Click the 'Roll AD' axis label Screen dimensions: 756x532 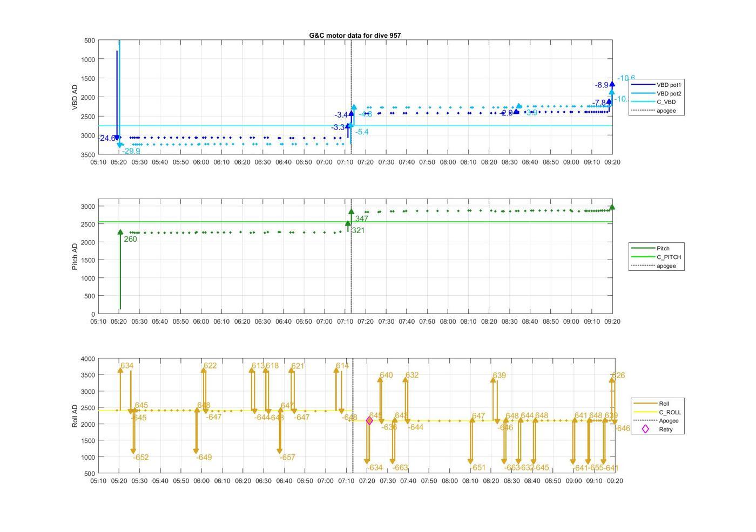[x=75, y=416]
